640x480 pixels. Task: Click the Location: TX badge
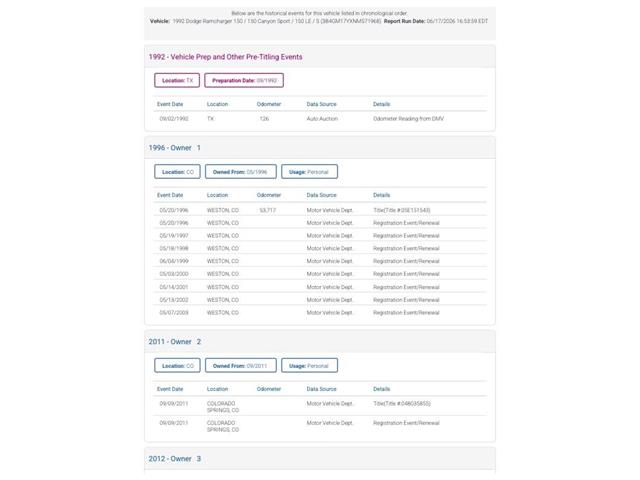(x=177, y=80)
